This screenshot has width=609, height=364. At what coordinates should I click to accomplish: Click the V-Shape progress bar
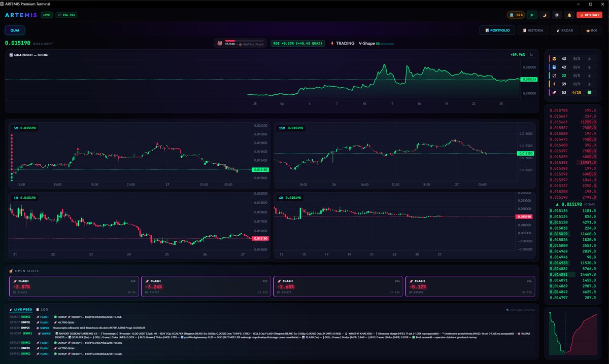click(x=387, y=44)
